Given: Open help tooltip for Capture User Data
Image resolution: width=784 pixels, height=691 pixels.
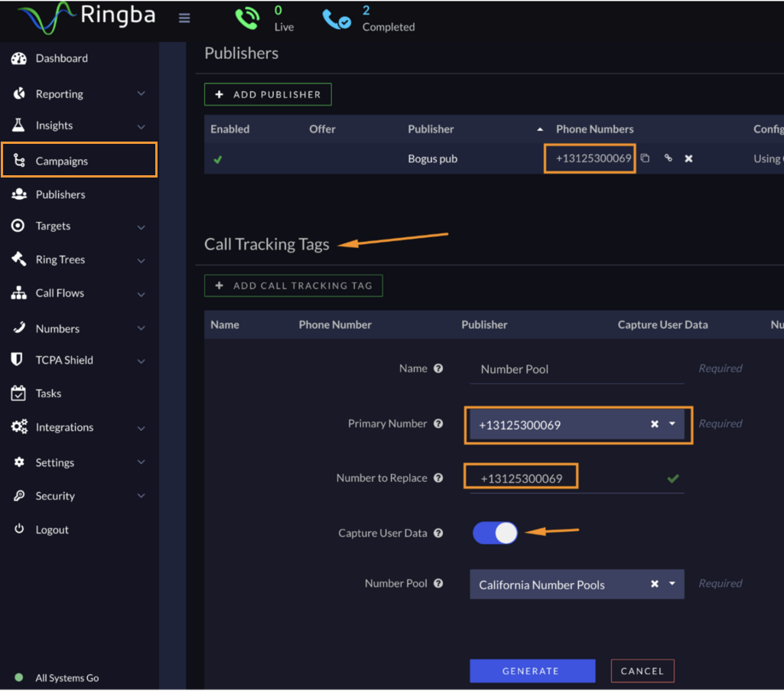Looking at the screenshot, I should [438, 533].
